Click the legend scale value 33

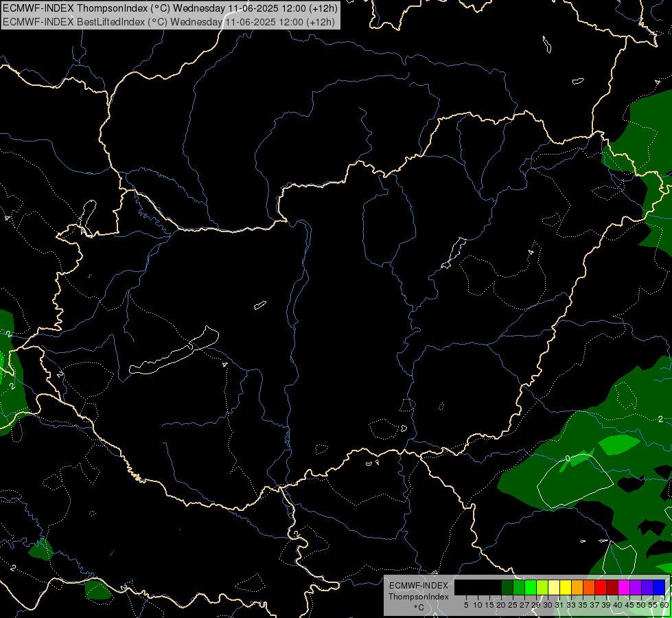[571, 605]
